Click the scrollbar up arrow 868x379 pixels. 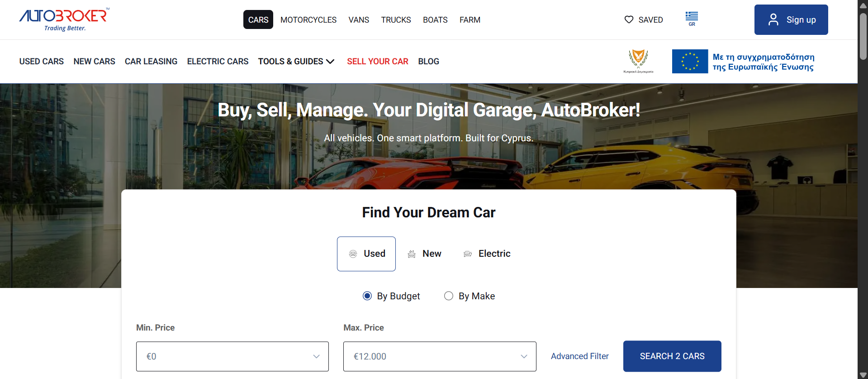(x=863, y=5)
